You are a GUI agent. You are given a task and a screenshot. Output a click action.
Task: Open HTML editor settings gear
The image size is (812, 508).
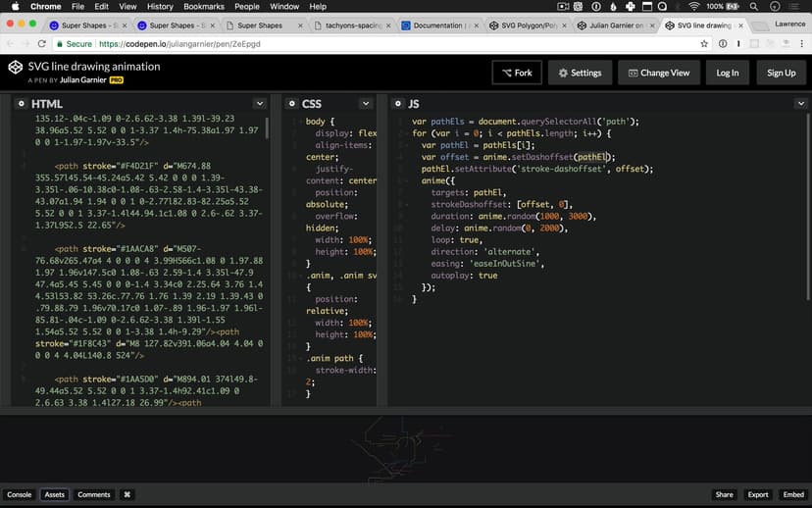click(x=21, y=104)
